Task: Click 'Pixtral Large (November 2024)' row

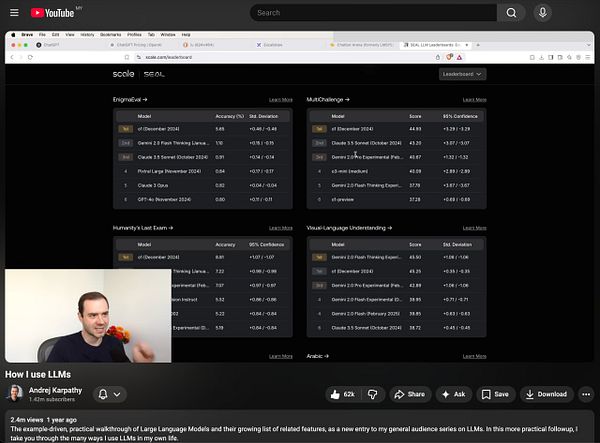Action: coord(203,171)
